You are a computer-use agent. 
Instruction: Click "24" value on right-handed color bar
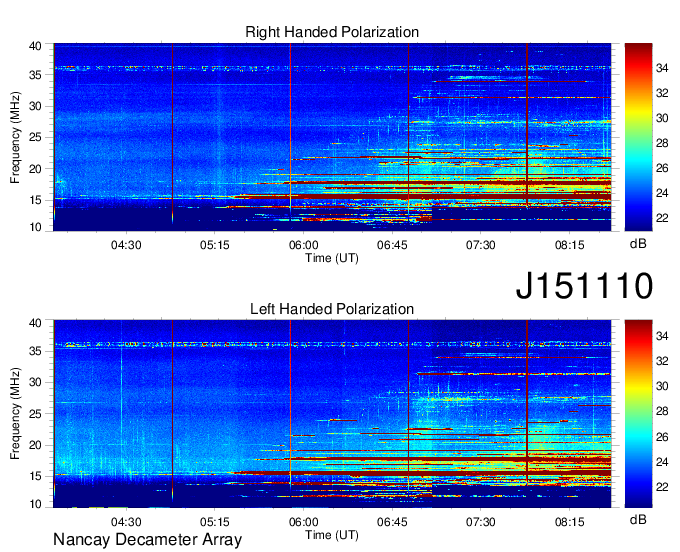[662, 193]
